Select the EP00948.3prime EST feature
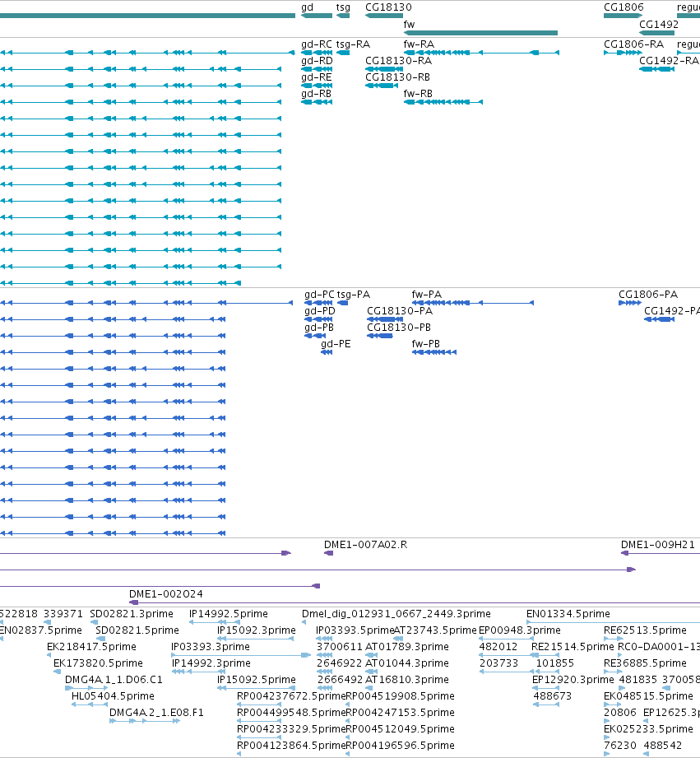700x758 pixels. pos(505,639)
